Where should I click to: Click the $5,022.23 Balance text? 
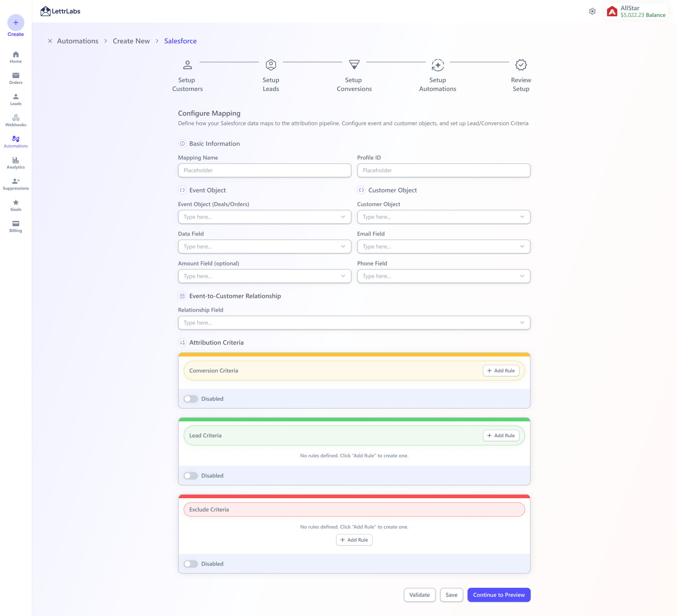pyautogui.click(x=643, y=15)
